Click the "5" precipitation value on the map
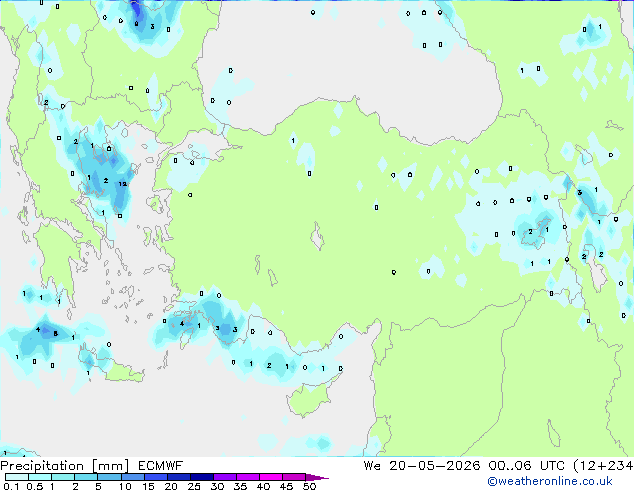The height and width of the screenshot is (490, 634). click(56, 334)
